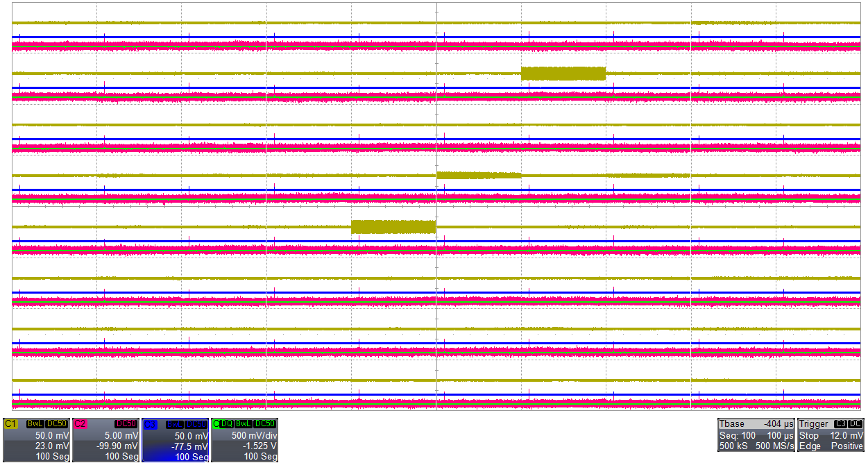Screen dimensions: 868x463
Task: Click C3's -77.5 mV offset value
Action: tap(191, 446)
